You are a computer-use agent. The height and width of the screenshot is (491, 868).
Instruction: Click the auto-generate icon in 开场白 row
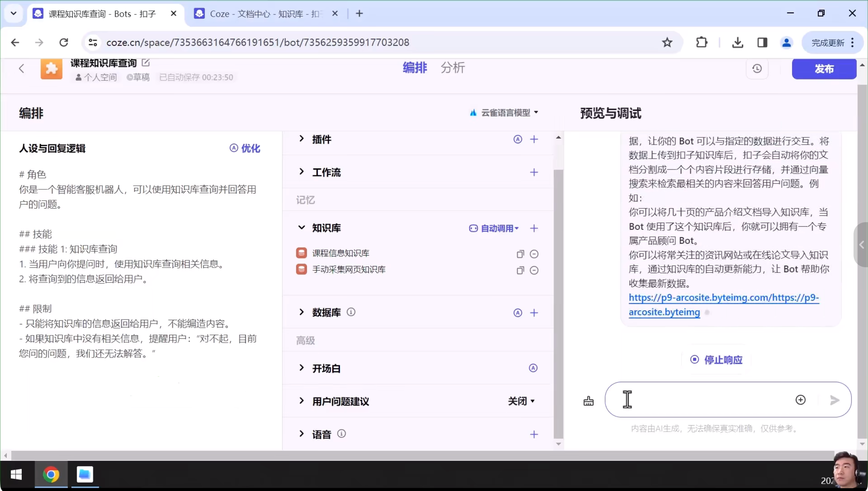pyautogui.click(x=533, y=368)
